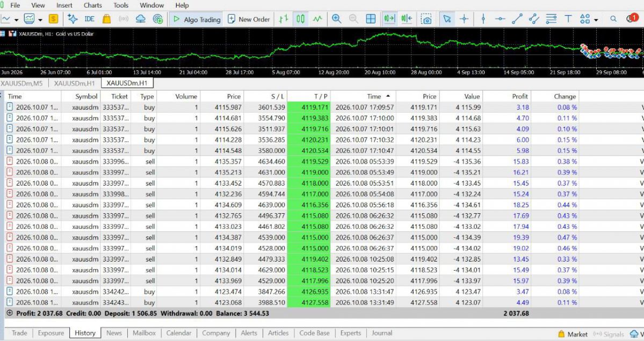The width and height of the screenshot is (644, 341).
Task: Toggle Algo Trading on or off
Action: pyautogui.click(x=197, y=19)
